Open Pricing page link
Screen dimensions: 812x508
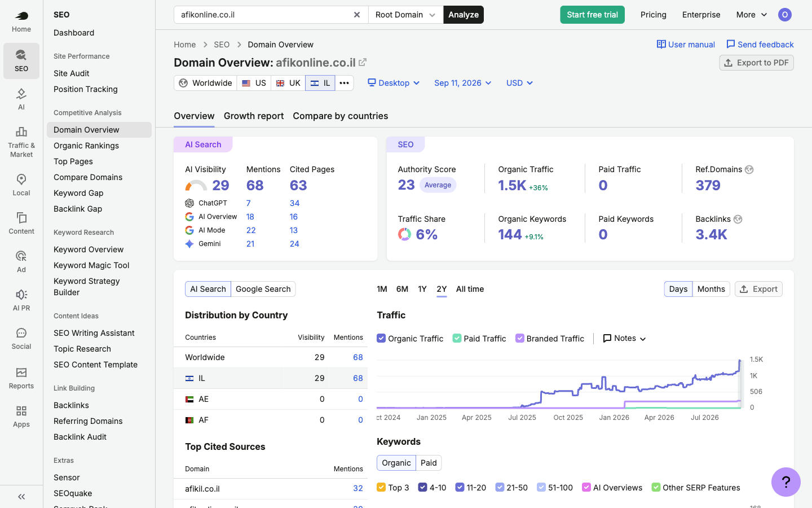point(654,15)
